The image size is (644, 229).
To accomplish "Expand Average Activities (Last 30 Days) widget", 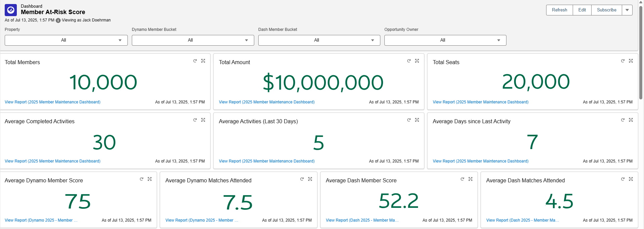I will 417,120.
